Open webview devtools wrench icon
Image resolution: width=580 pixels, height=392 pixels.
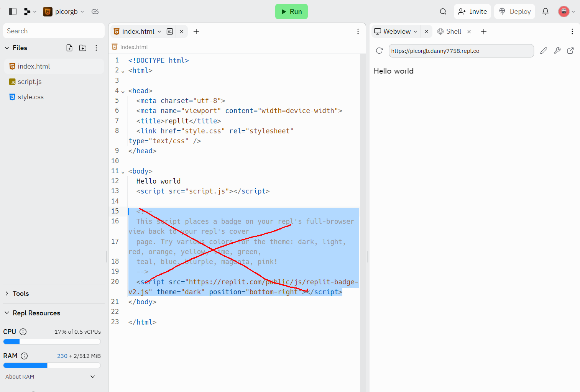pyautogui.click(x=557, y=51)
